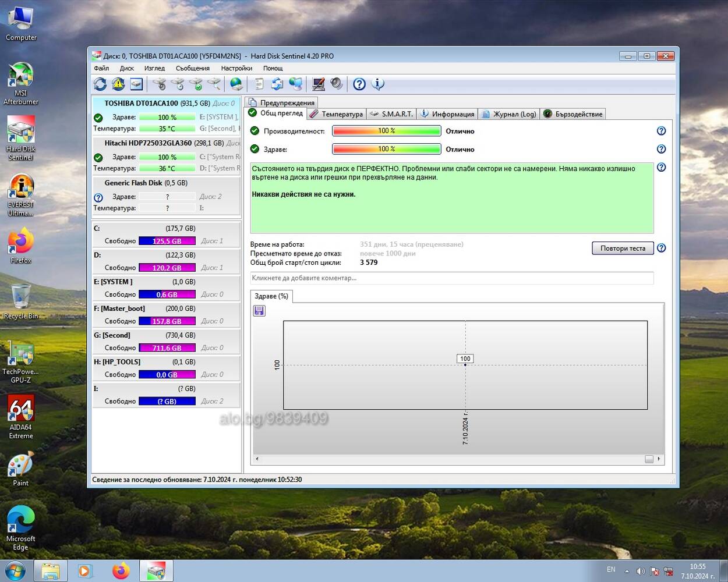The height and width of the screenshot is (582, 728).
Task: Select the H: [HP_TOOLS] partition row
Action: tap(166, 368)
